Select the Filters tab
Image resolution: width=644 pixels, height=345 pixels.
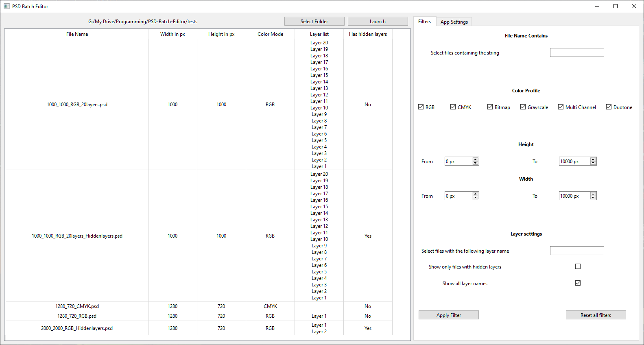tap(424, 22)
